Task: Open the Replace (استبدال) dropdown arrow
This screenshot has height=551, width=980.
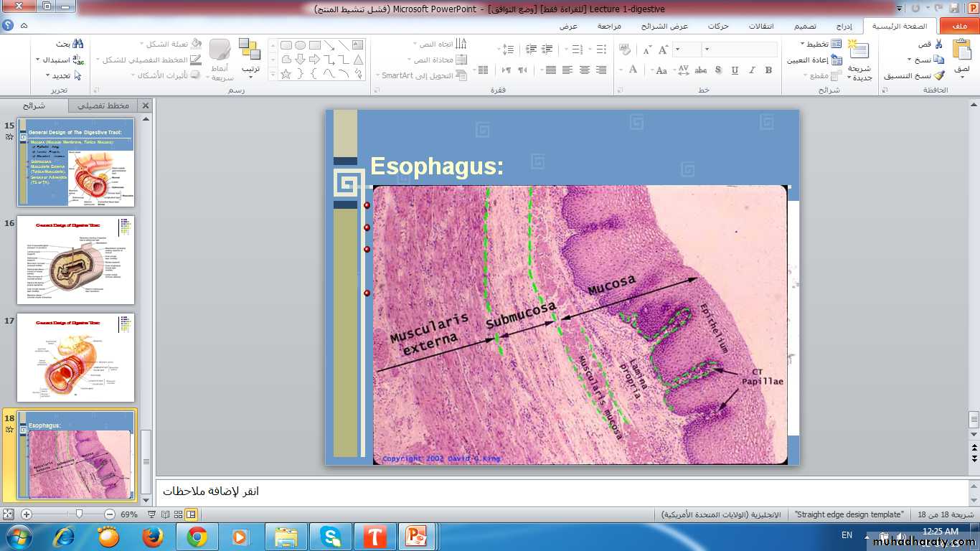Action: (38, 60)
